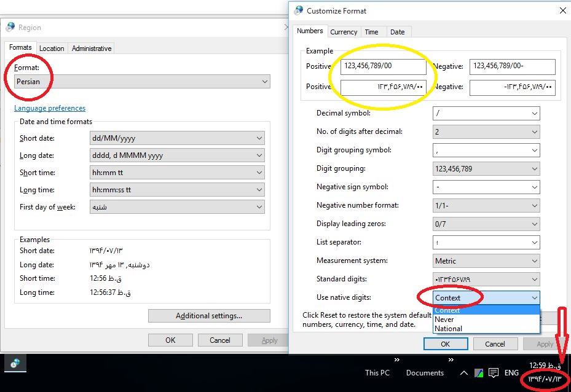
Task: Switch to the Time tab
Action: pos(371,32)
